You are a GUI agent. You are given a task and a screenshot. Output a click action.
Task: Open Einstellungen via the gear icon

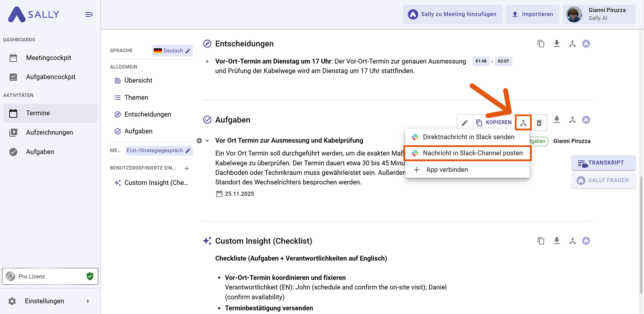12,301
